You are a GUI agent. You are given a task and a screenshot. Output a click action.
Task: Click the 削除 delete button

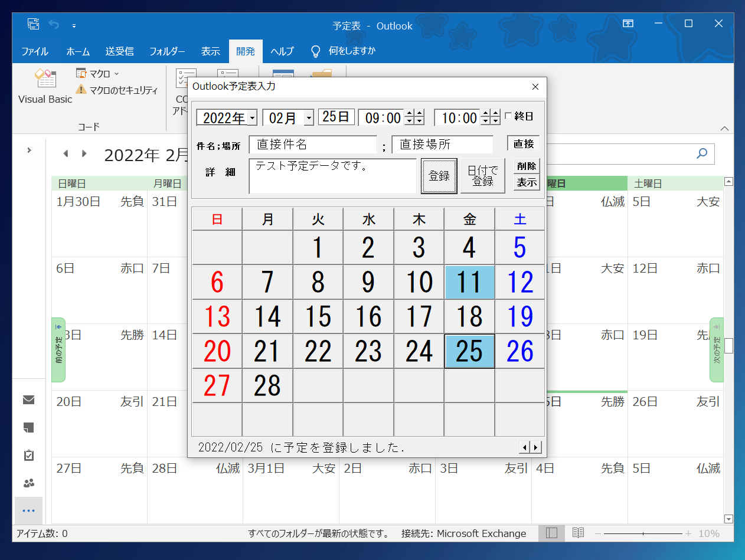point(527,166)
